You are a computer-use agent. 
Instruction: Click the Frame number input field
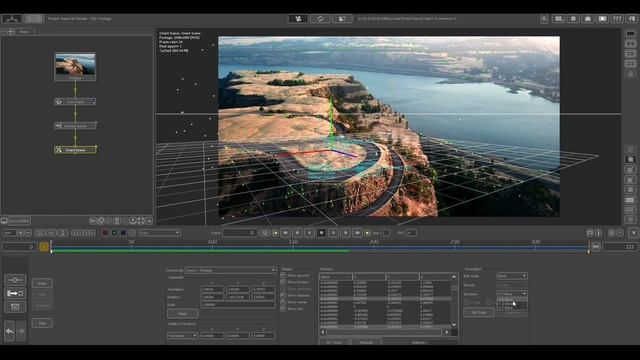240,233
